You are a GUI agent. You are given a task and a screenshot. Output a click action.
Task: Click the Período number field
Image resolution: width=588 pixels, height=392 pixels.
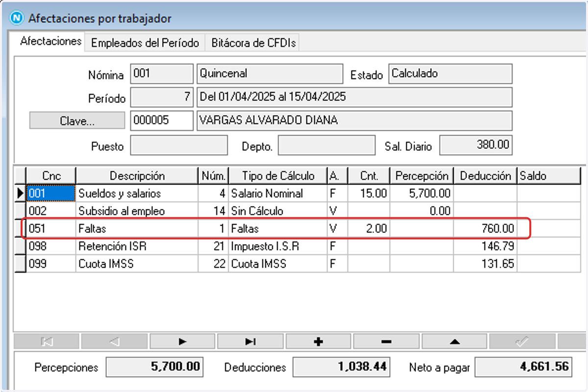coord(162,97)
